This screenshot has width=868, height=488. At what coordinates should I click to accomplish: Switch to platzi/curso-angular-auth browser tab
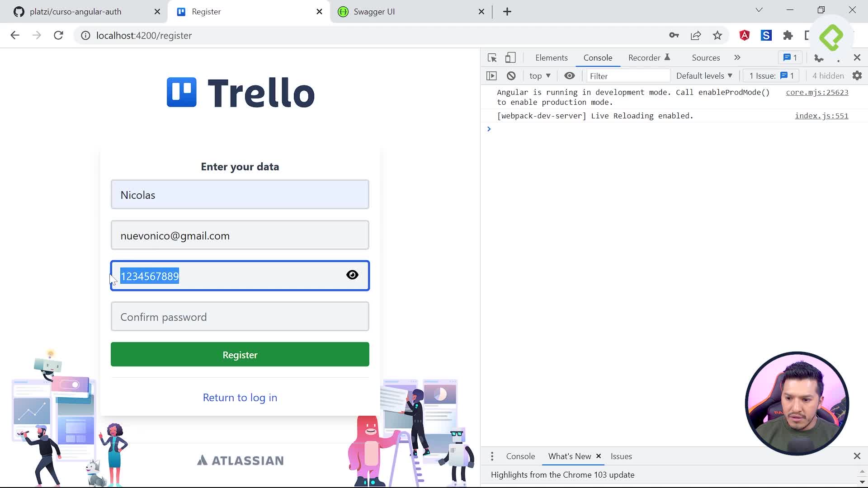(x=84, y=12)
